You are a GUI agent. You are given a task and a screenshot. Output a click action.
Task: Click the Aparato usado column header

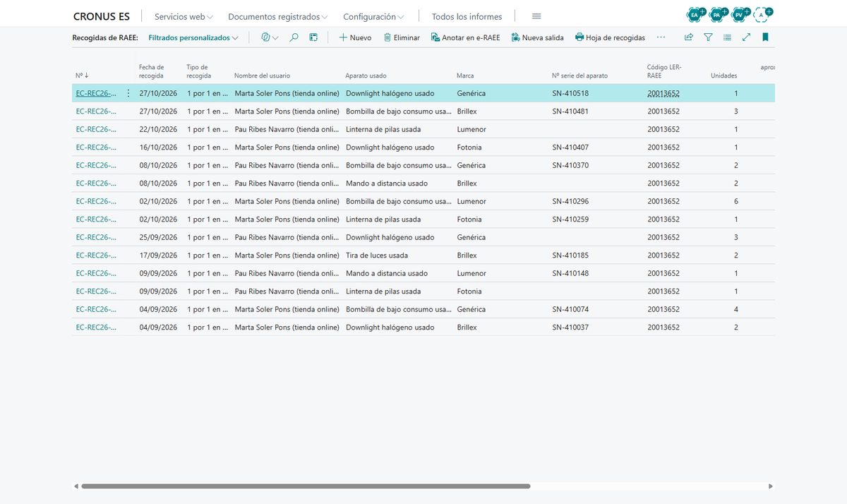point(366,76)
